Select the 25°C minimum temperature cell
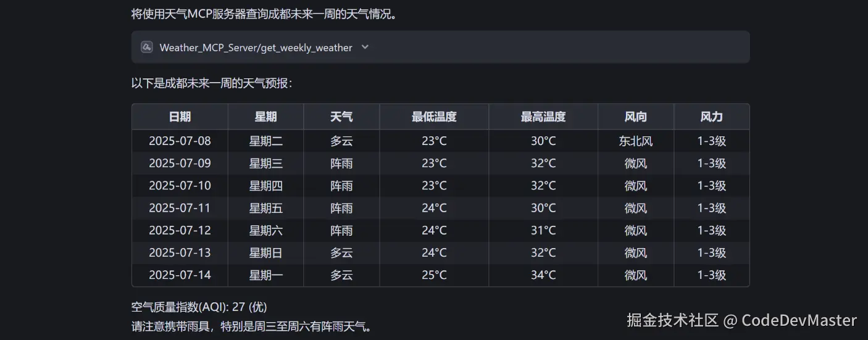This screenshot has height=340, width=868. pyautogui.click(x=434, y=275)
